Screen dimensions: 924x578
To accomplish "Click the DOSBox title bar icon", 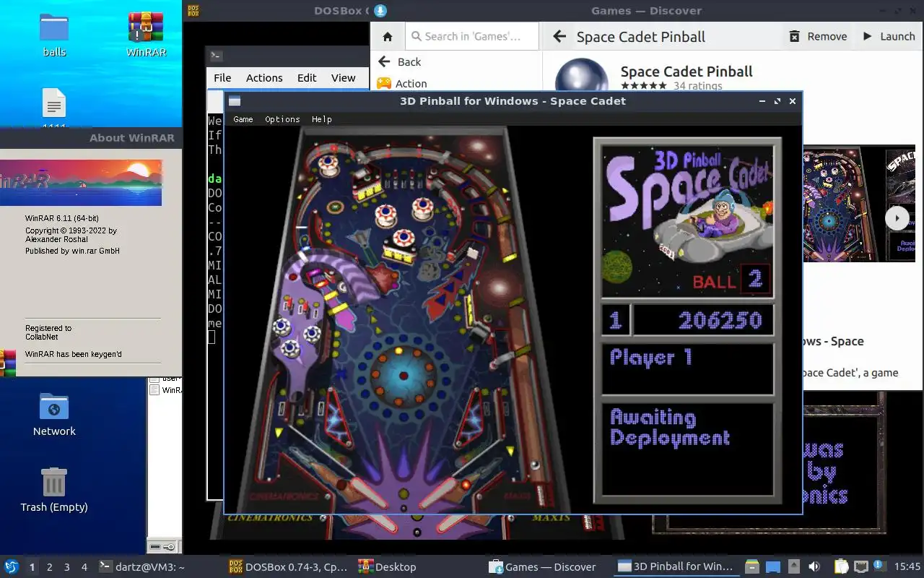I will [x=193, y=11].
